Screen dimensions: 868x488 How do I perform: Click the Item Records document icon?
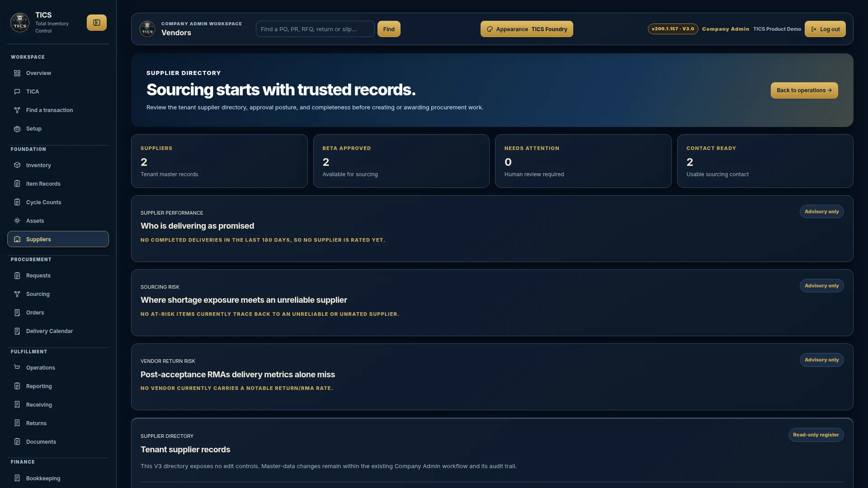(17, 184)
